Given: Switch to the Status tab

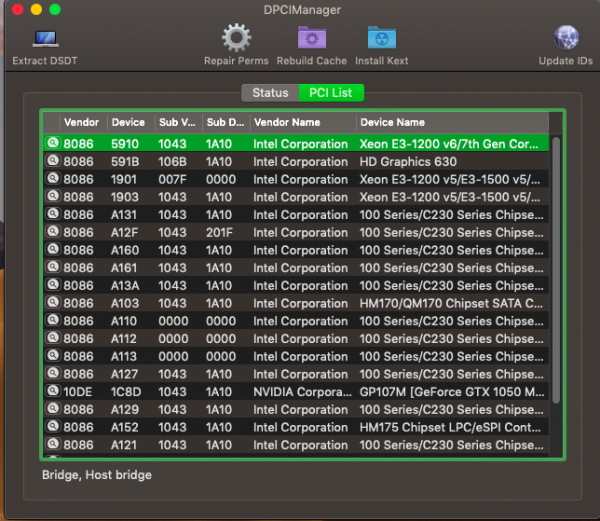Looking at the screenshot, I should point(270,93).
